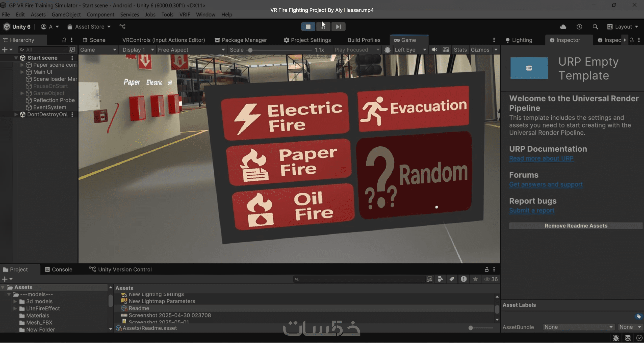Click the version control branch icon in toolbar
Viewport: 644px width, 343px height.
click(x=122, y=27)
